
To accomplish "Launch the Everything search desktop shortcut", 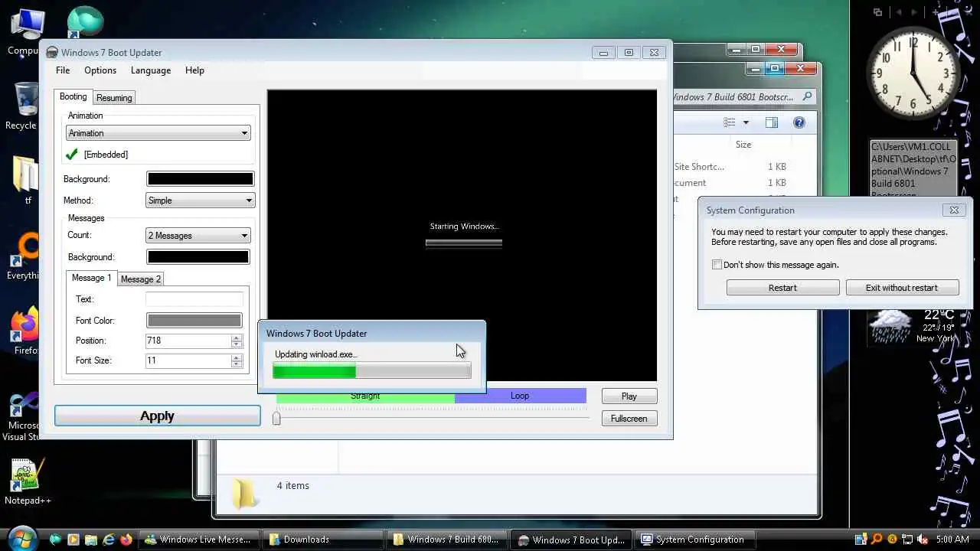I will coord(24,256).
